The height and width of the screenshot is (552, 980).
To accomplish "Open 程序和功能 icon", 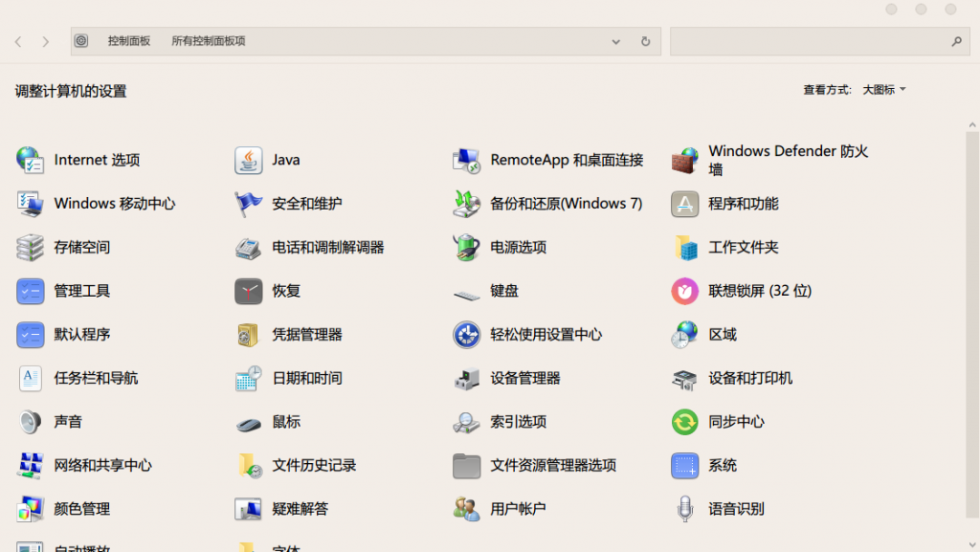I will 684,204.
